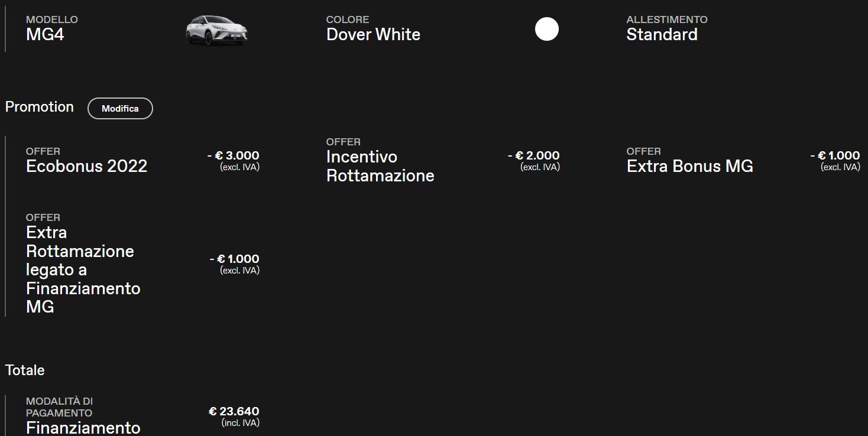The height and width of the screenshot is (436, 868).
Task: Click the Incentivo Rottamazione € 2.000 amount
Action: (533, 155)
